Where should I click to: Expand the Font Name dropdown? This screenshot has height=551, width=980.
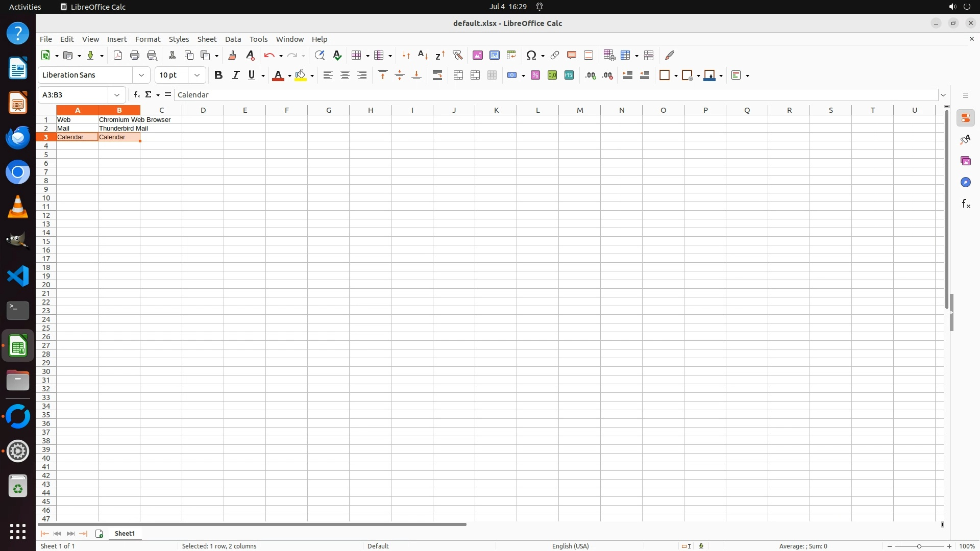(x=141, y=75)
